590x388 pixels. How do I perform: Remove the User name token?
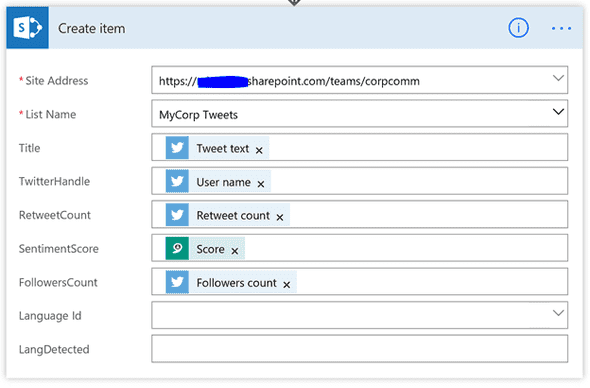tap(261, 184)
